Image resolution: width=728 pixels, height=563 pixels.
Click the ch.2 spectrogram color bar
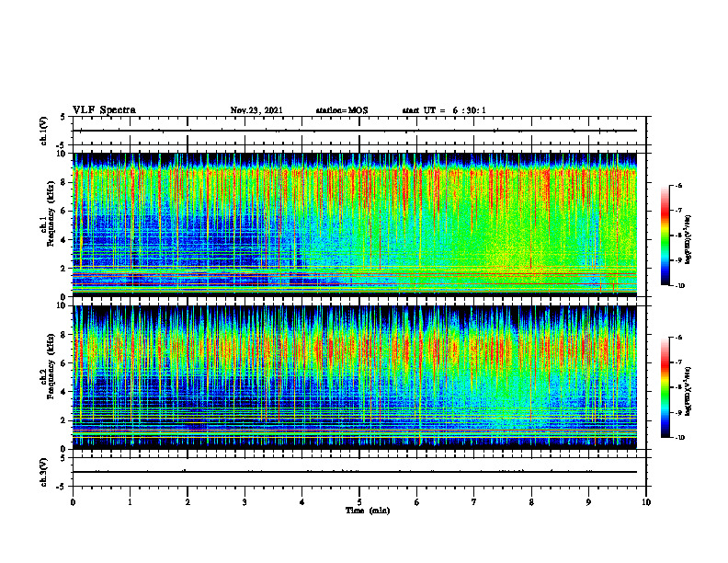click(x=665, y=387)
